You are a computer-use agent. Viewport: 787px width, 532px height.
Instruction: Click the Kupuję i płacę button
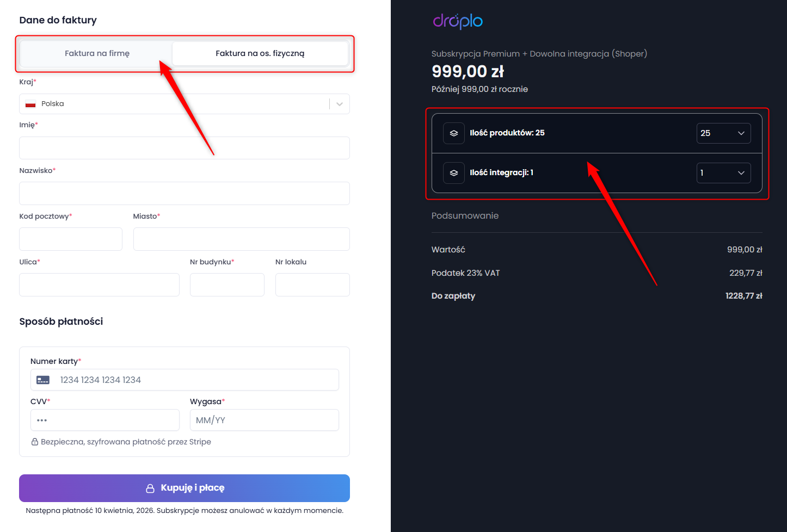(185, 488)
